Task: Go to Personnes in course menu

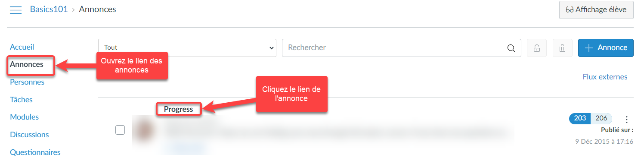Action: 27,82
